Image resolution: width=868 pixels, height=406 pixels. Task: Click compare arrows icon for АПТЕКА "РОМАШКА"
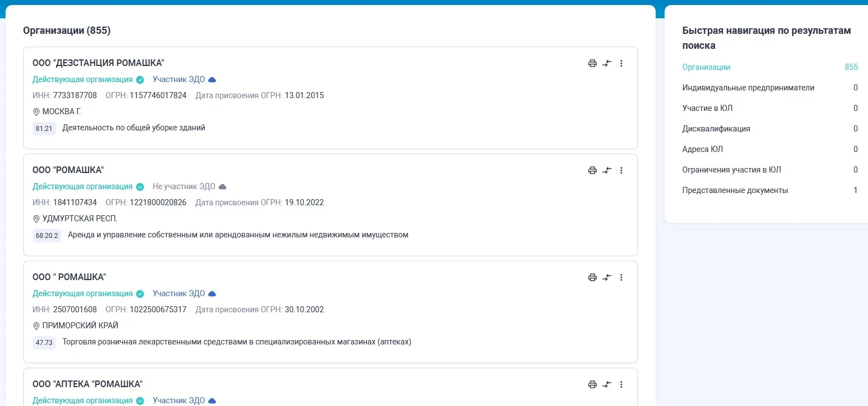pyautogui.click(x=607, y=384)
